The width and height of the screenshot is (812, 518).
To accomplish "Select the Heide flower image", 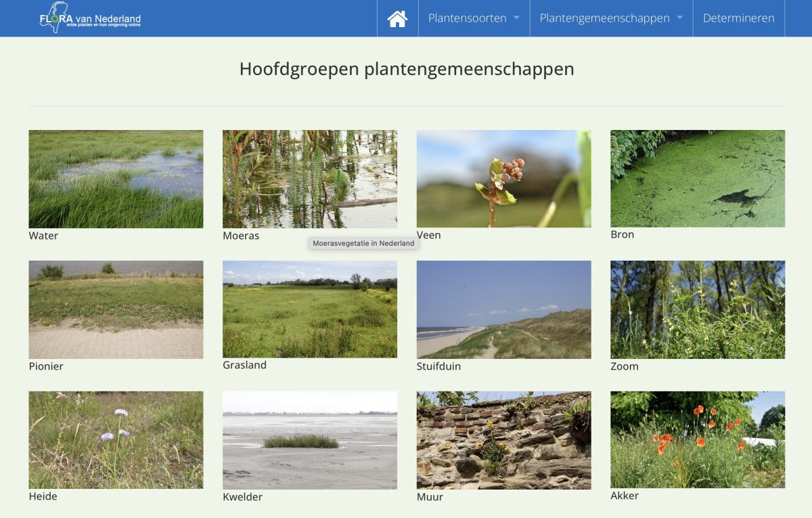I will 116,439.
